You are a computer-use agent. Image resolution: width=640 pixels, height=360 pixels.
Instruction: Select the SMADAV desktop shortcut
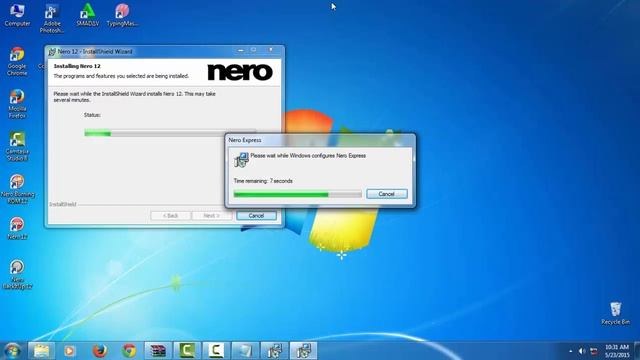tap(87, 16)
